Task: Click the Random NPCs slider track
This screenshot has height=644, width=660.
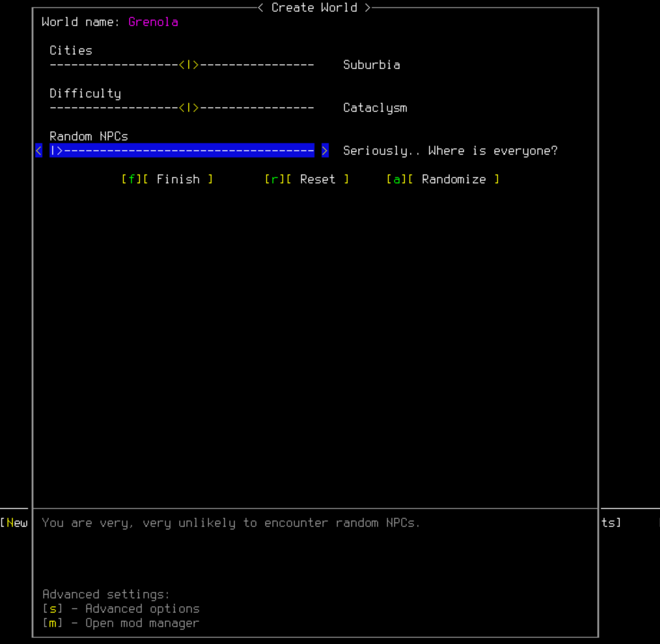Action: click(182, 151)
